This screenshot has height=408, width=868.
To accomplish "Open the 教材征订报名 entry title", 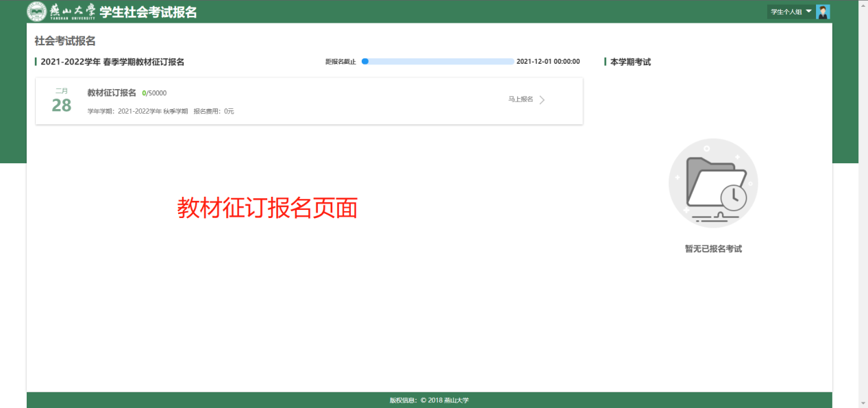I will point(112,93).
